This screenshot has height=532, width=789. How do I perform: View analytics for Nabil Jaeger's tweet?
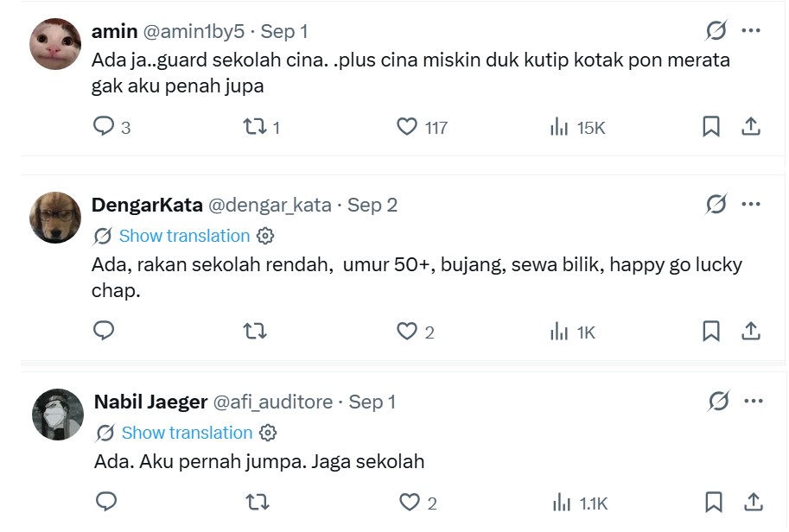561,503
